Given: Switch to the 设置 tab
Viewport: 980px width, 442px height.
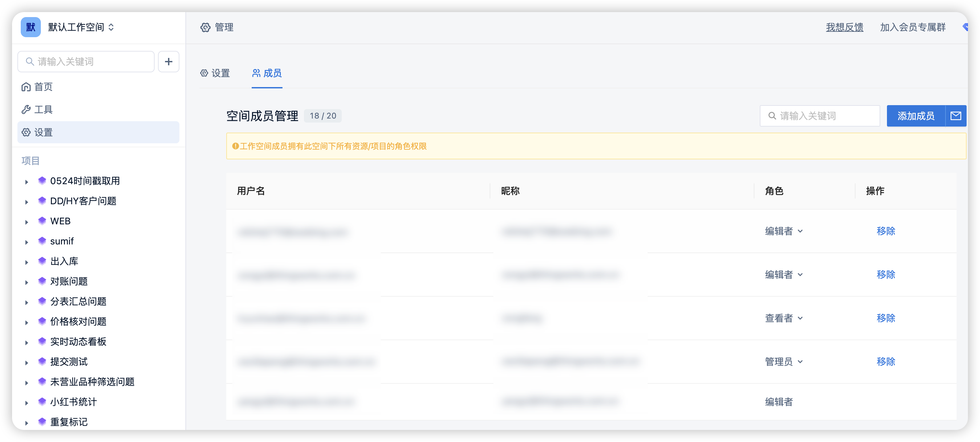Looking at the screenshot, I should click(x=215, y=73).
